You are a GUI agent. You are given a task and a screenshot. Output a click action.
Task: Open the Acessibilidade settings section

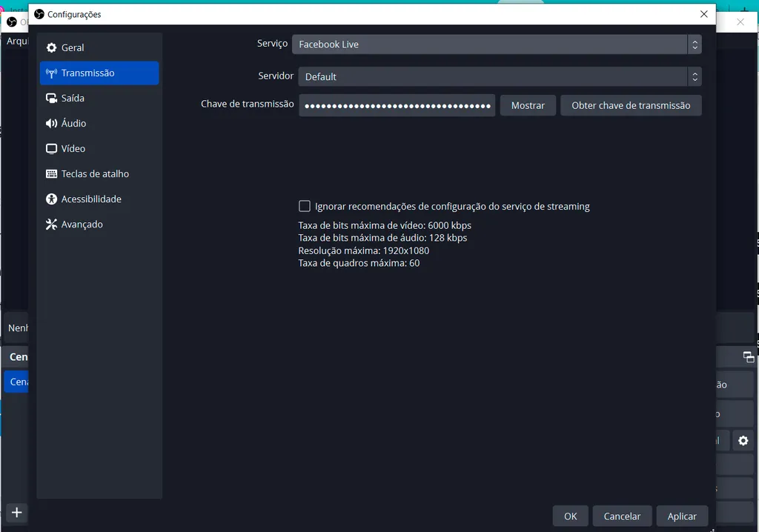tap(99, 199)
